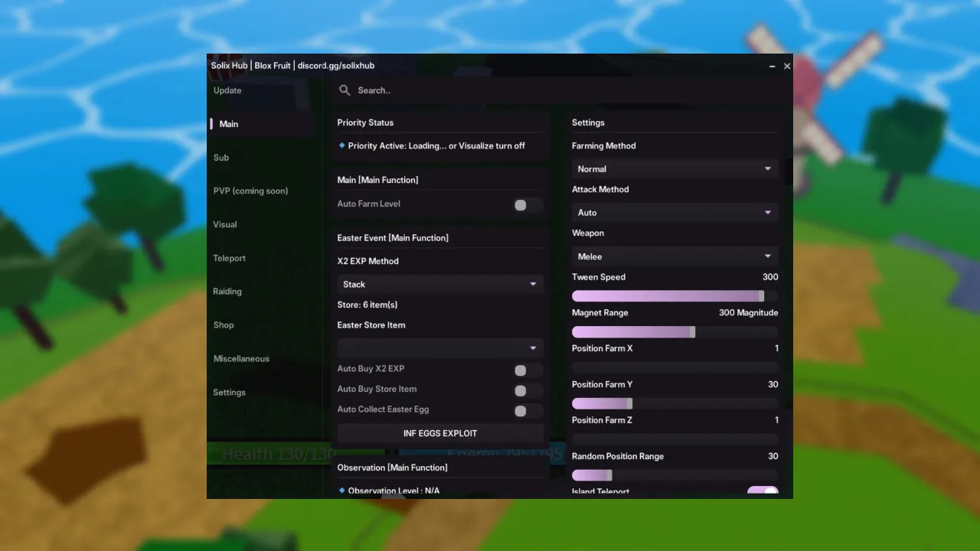This screenshot has height=551, width=980.
Task: Open the Farming Method dropdown
Action: point(675,168)
